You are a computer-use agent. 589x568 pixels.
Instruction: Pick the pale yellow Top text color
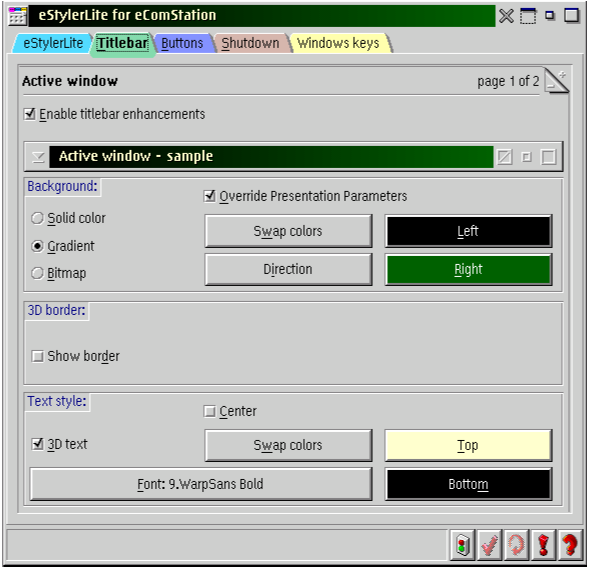tap(468, 445)
